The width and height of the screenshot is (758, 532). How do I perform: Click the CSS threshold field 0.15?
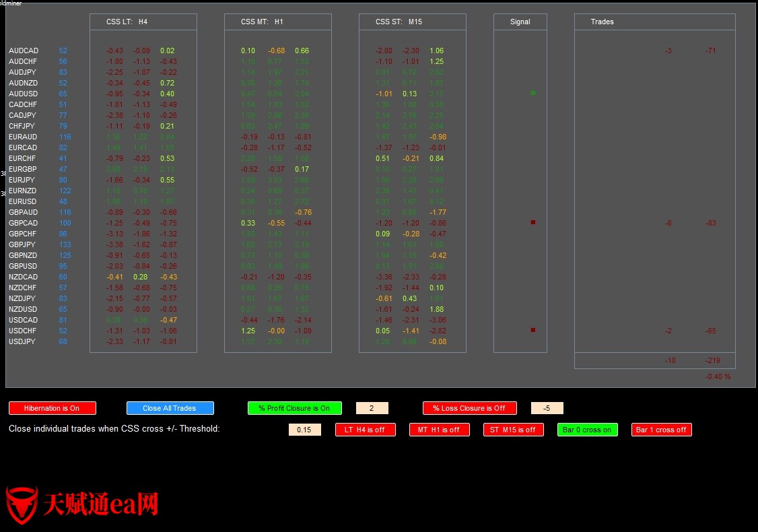(x=305, y=430)
